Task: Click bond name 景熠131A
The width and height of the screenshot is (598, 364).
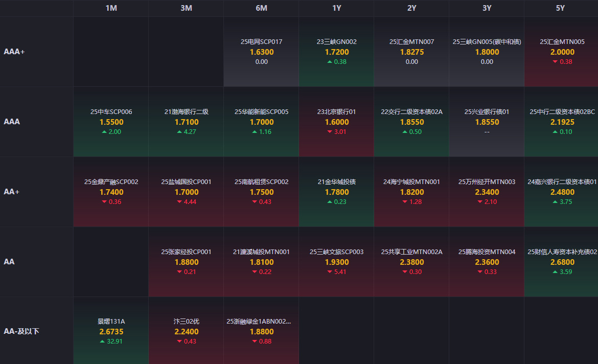Action: (111, 322)
